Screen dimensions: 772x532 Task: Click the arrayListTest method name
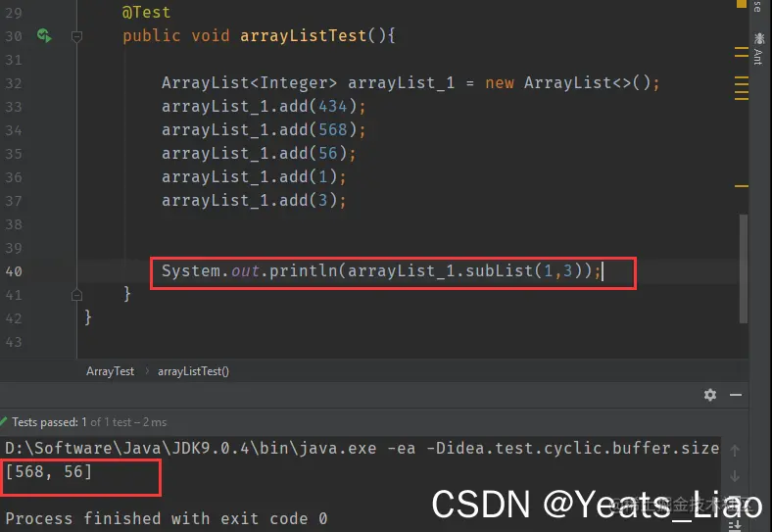tap(304, 36)
